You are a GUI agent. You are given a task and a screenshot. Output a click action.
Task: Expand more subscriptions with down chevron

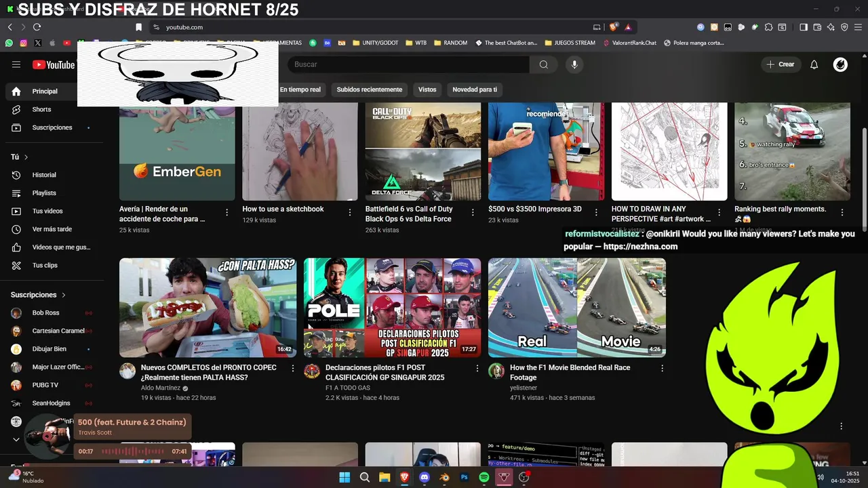[16, 439]
